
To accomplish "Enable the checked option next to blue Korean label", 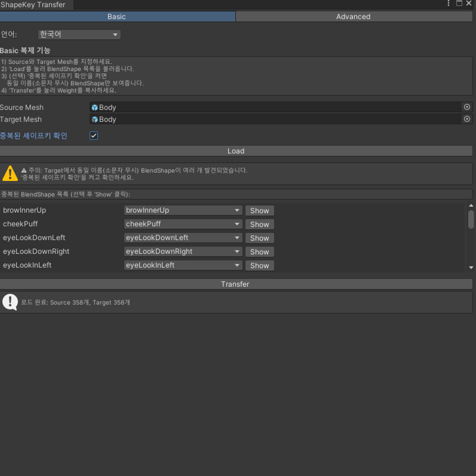I will (93, 135).
